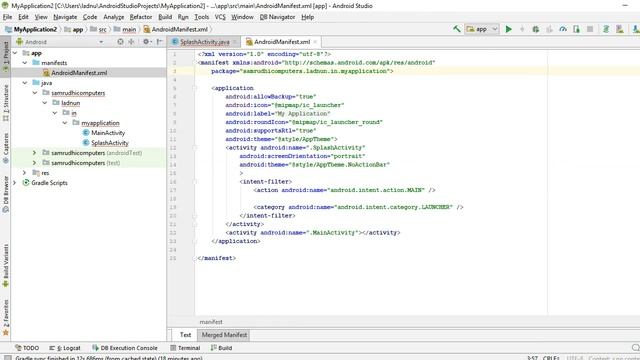
Task: Open the Logcat tool window
Action: [65, 348]
